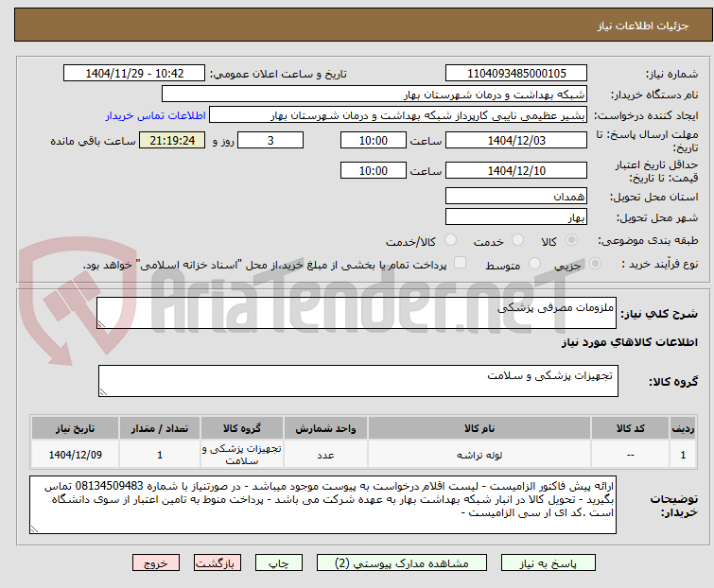Click the بازگشت back button
This screenshot has height=588, width=714.
click(218, 563)
